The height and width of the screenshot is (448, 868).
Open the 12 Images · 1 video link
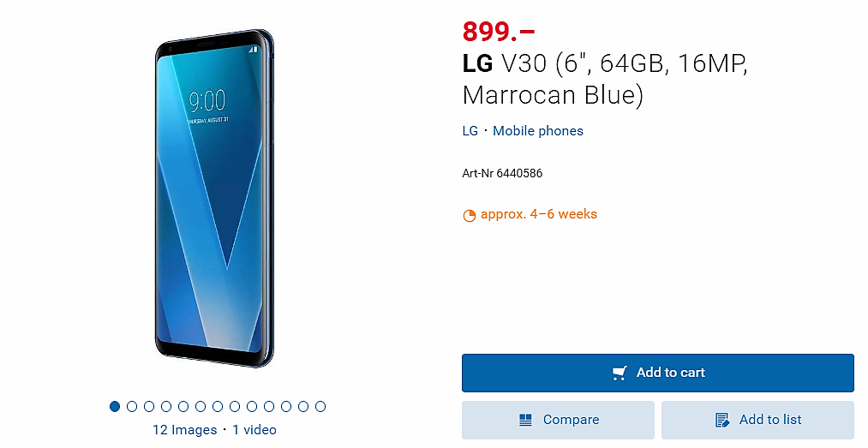coord(214,430)
